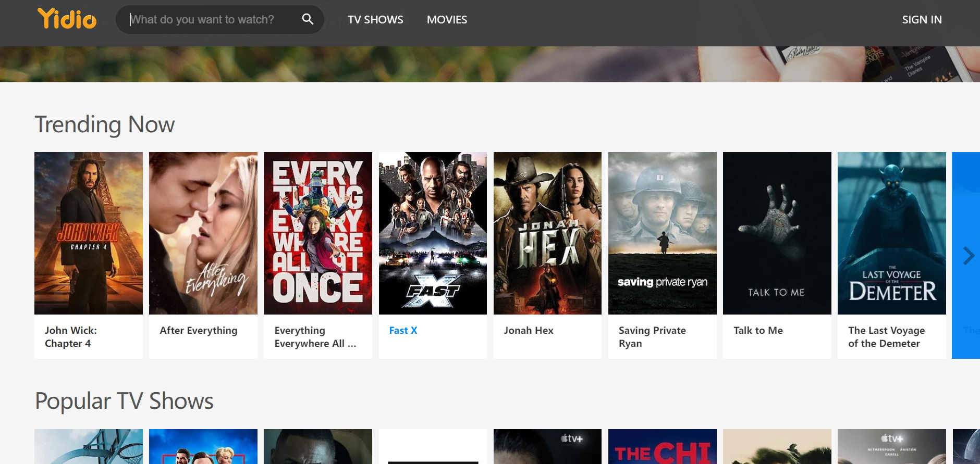The width and height of the screenshot is (980, 464).
Task: Advance the Trending Now carousel with right chevron
Action: [968, 255]
